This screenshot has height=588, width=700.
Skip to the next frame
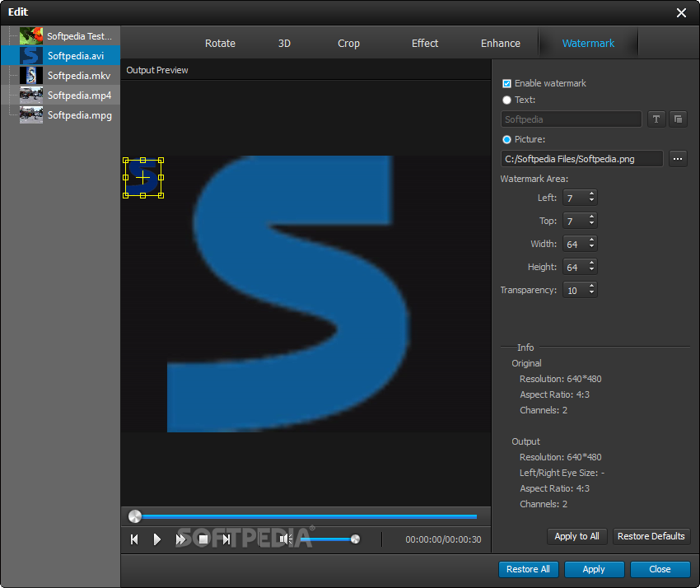226,539
